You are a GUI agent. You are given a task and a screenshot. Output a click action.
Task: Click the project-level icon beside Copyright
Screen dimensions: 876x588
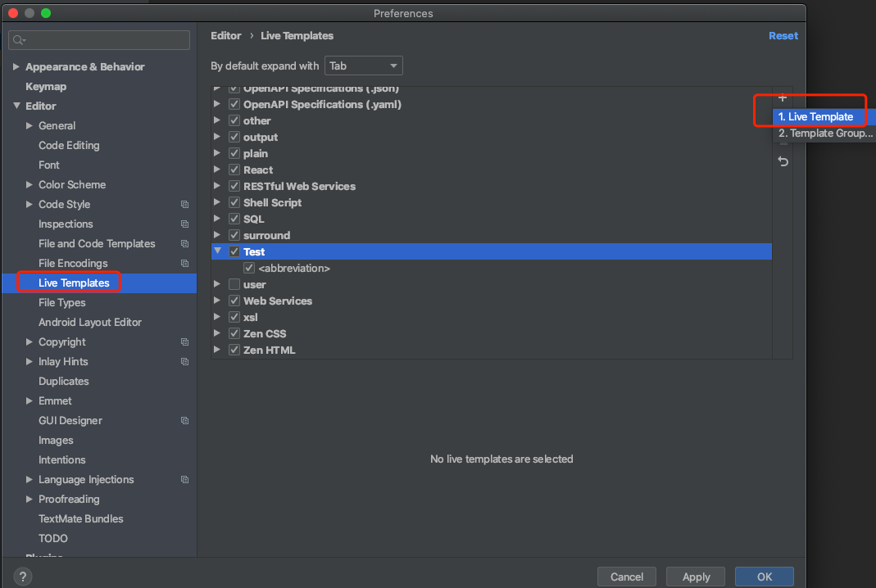[184, 341]
